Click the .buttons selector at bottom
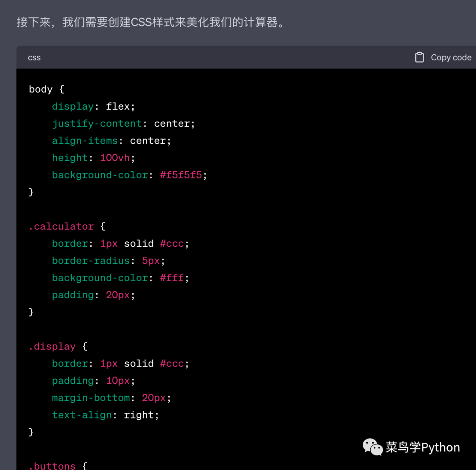This screenshot has height=470, width=476. pos(52,466)
